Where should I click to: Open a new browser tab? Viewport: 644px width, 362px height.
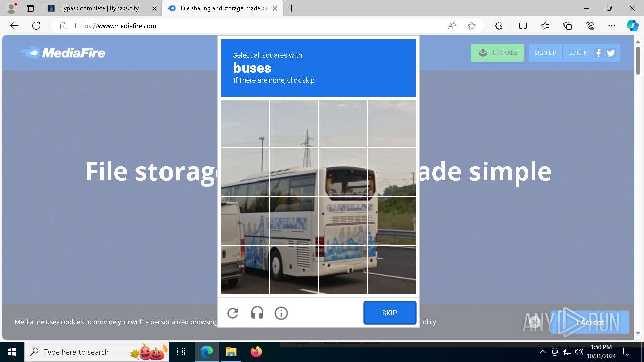pyautogui.click(x=292, y=8)
